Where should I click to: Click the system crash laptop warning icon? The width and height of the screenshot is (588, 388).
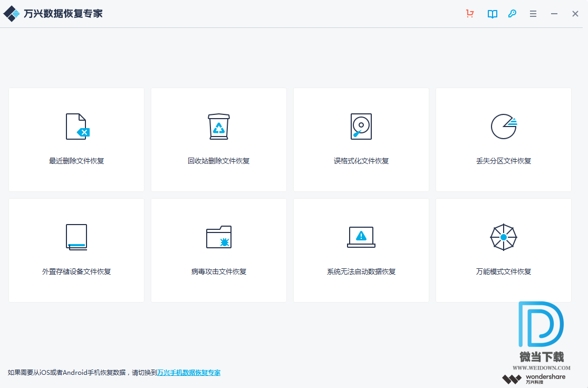coord(361,237)
